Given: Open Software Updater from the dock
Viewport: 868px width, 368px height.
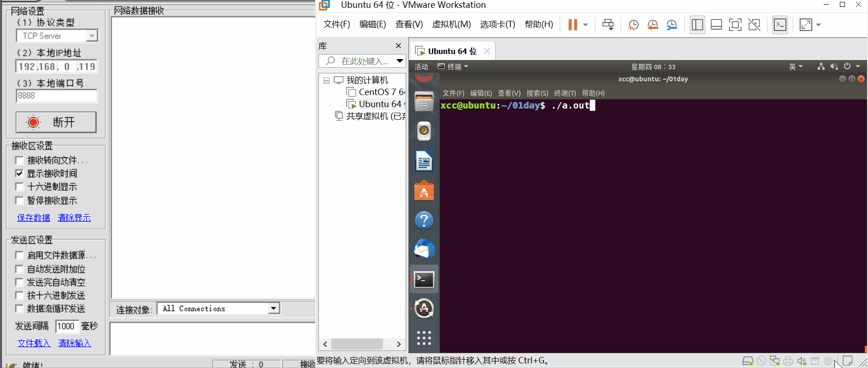Looking at the screenshot, I should coord(424,308).
